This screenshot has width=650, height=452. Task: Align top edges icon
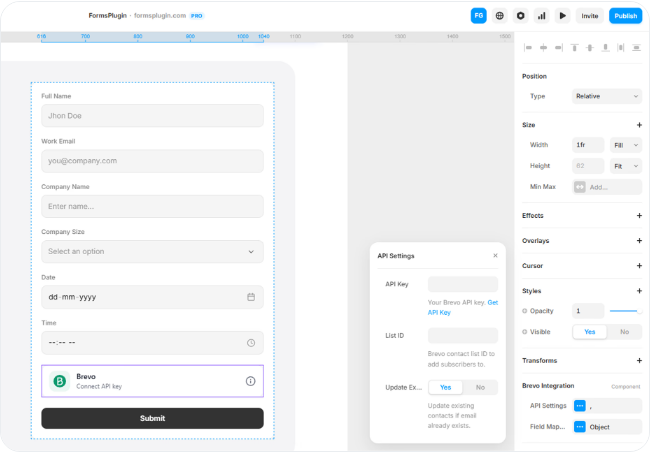coord(575,48)
